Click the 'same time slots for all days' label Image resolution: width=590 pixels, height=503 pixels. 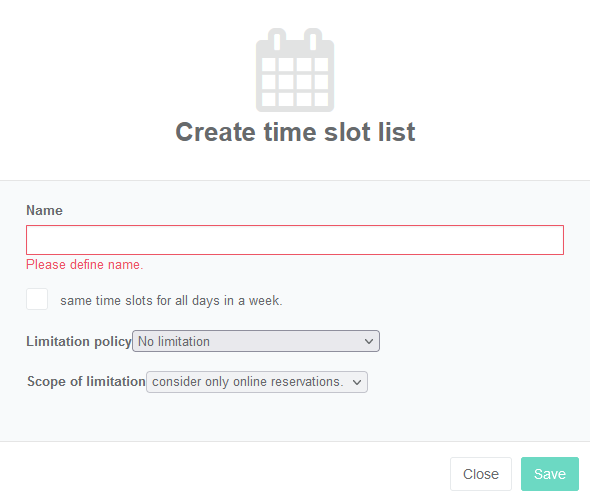[171, 301]
